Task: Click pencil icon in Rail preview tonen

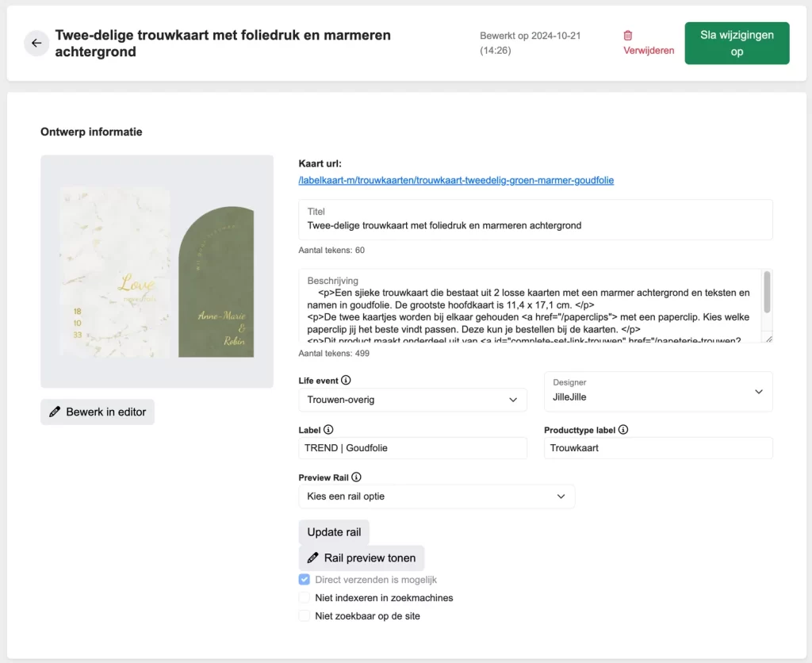Action: point(313,558)
